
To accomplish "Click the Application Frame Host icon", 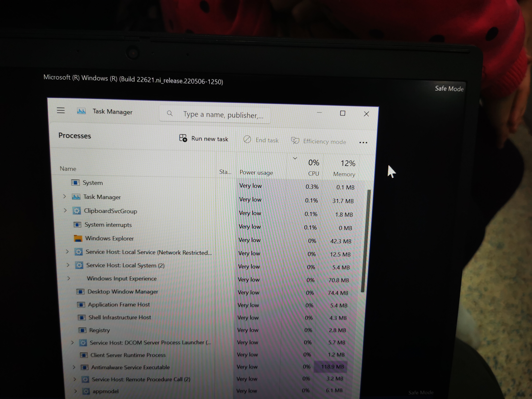I will 81,305.
